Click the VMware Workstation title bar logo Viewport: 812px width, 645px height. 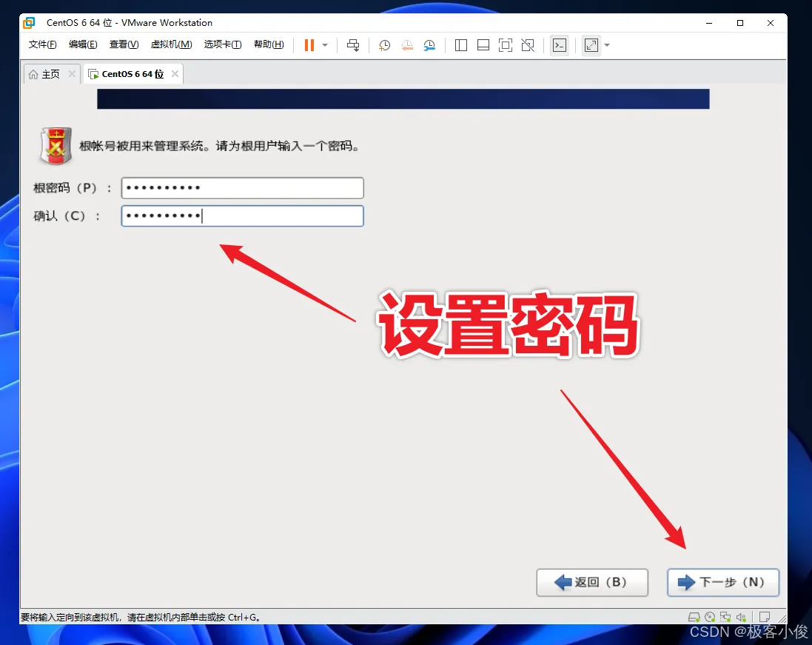30,23
